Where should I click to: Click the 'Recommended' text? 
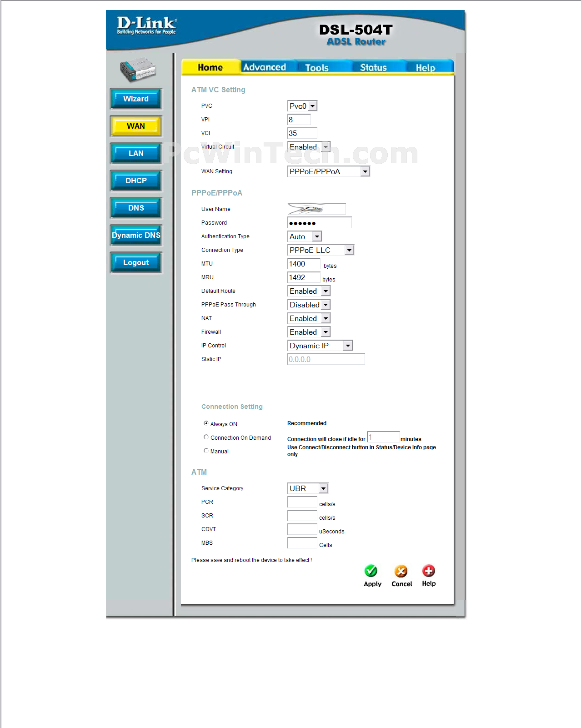point(307,423)
